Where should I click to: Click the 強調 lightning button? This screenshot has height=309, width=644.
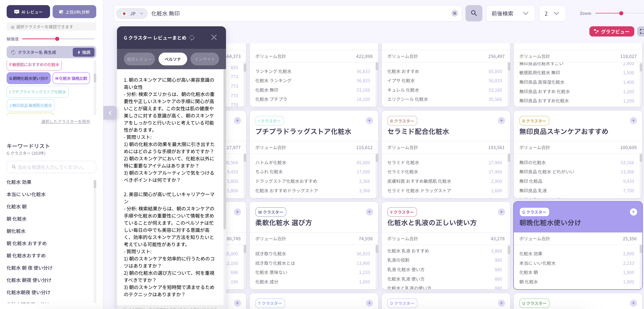point(84,52)
